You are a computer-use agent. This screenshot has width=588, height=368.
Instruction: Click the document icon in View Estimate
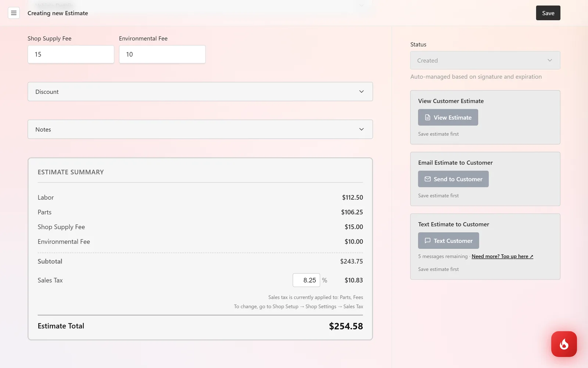point(427,117)
